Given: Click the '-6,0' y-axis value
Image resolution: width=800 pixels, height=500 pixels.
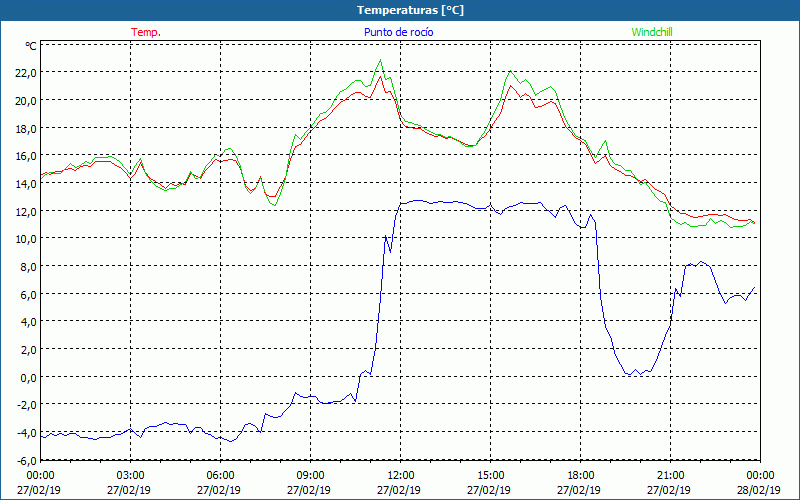Looking at the screenshot, I should point(27,461).
